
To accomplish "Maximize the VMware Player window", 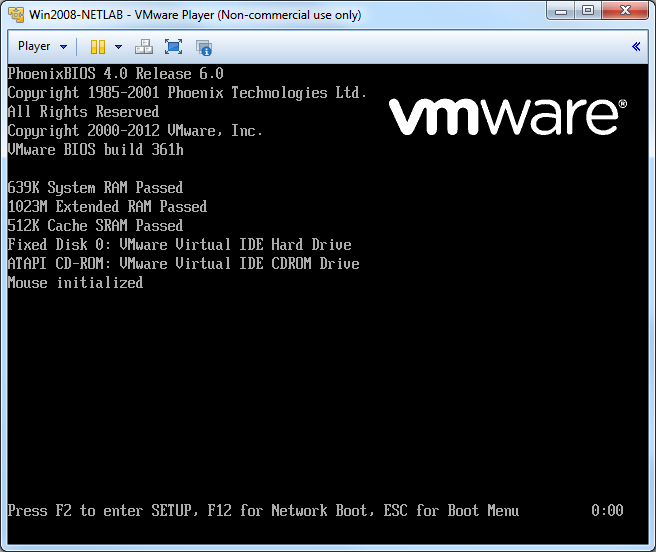I will 588,11.
